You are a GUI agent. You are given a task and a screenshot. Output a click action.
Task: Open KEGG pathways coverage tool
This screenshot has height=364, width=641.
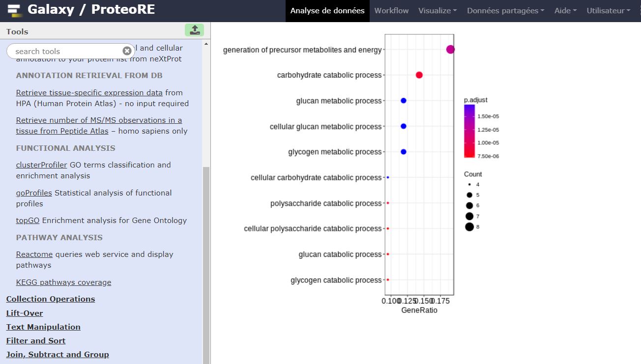click(63, 282)
